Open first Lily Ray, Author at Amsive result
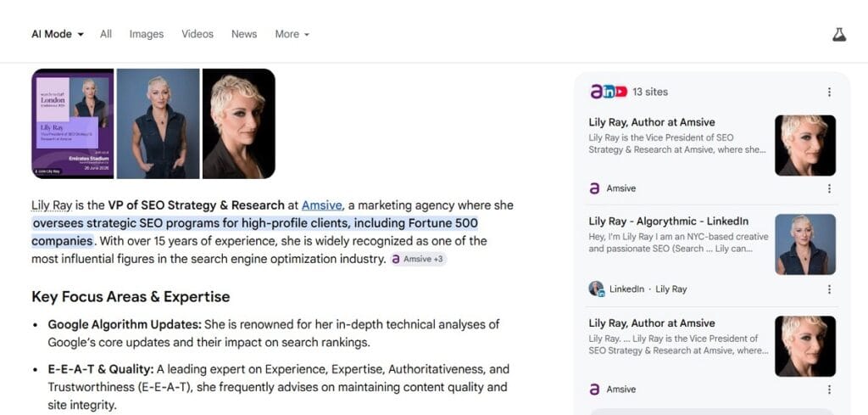Image resolution: width=868 pixels, height=415 pixels. pyautogui.click(x=652, y=122)
